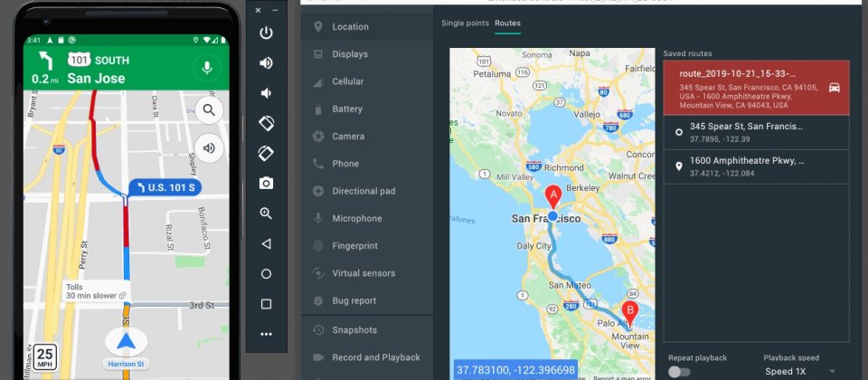Screen dimensions: 868x380
Task: Activate emulator zoom magnifier icon
Action: tap(266, 214)
